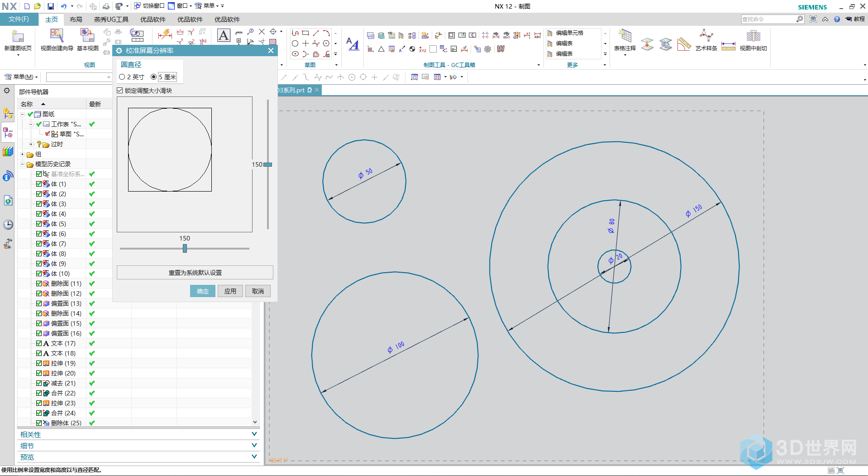The width and height of the screenshot is (868, 476).
Task: Click the angled ruler measure icon
Action: (x=684, y=44)
